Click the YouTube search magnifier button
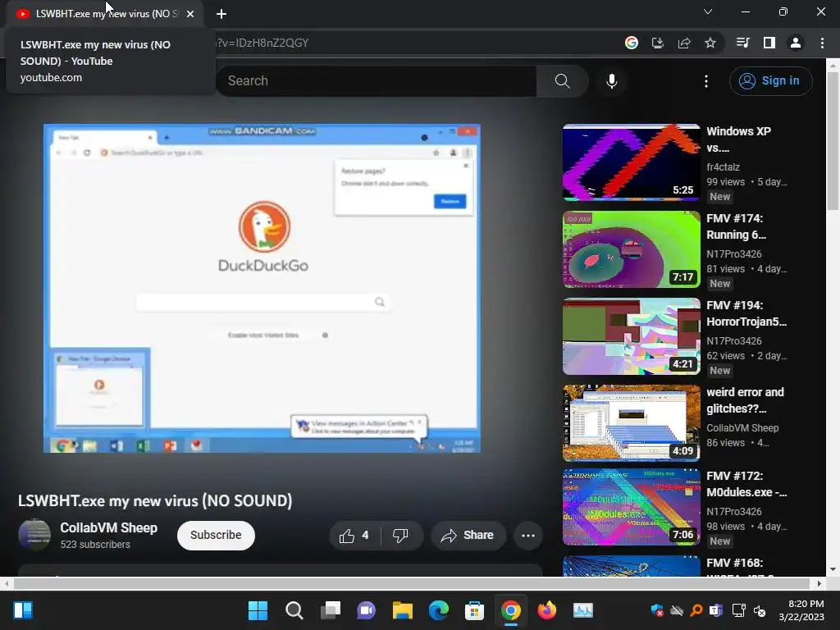Viewport: 840px width, 630px height. (x=562, y=81)
